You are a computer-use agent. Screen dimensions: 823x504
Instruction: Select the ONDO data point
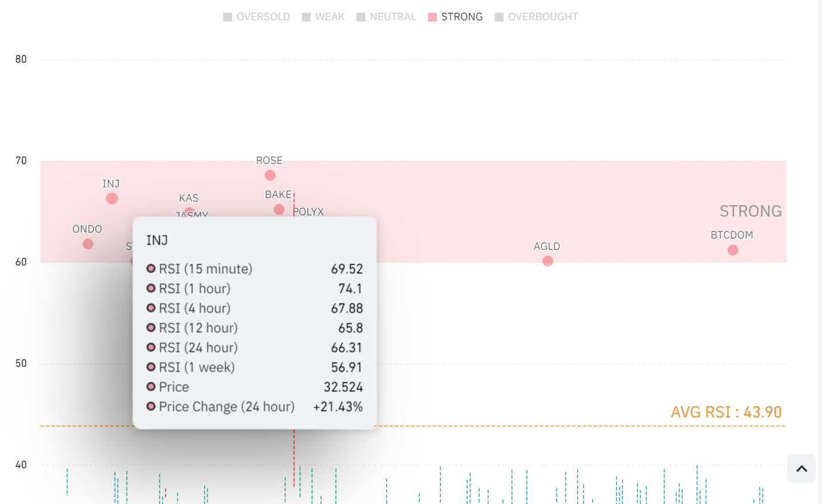coord(88,244)
